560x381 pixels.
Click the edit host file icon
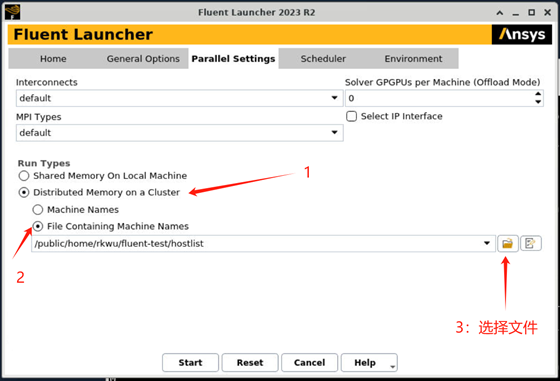(531, 244)
